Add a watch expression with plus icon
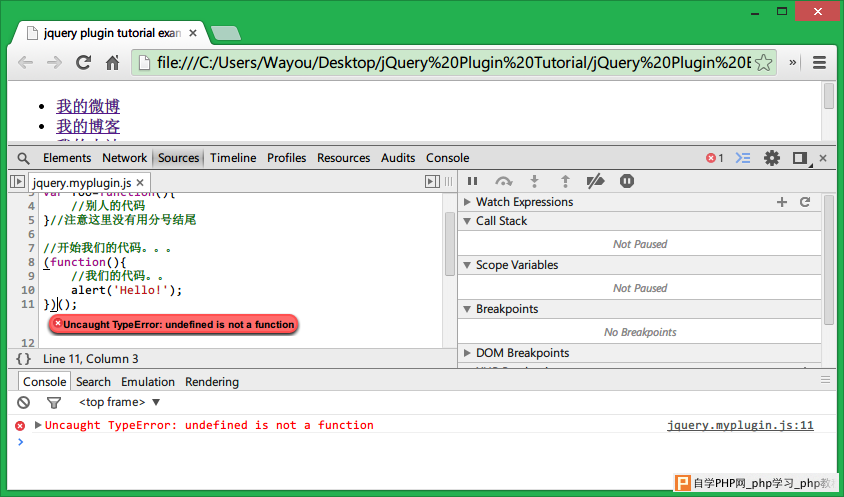Viewport: 844px width, 497px height. [782, 202]
